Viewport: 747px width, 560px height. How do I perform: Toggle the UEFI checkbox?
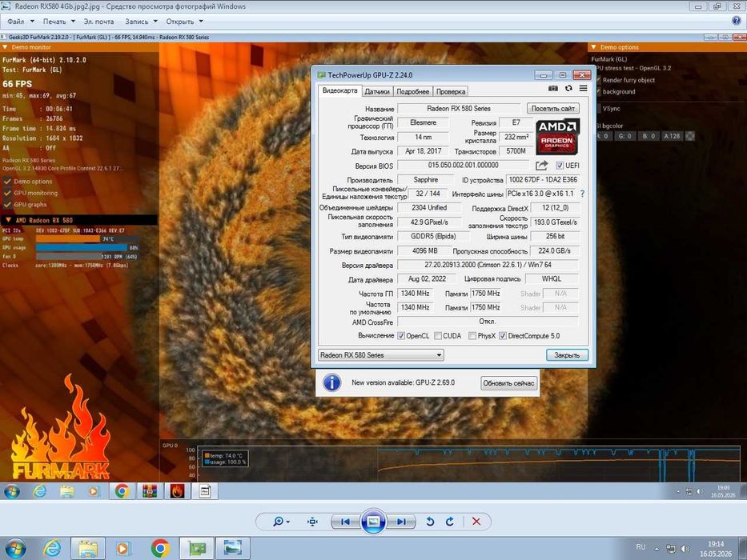tap(560, 166)
